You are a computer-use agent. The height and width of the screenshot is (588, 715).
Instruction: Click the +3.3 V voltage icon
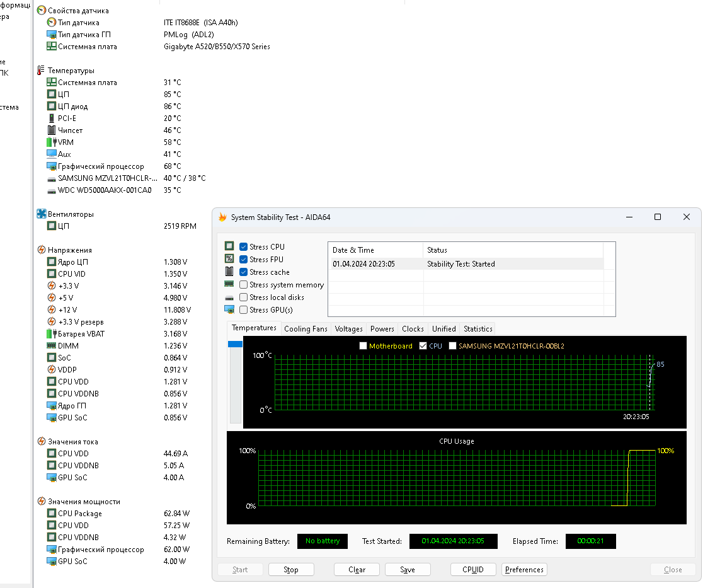click(52, 285)
